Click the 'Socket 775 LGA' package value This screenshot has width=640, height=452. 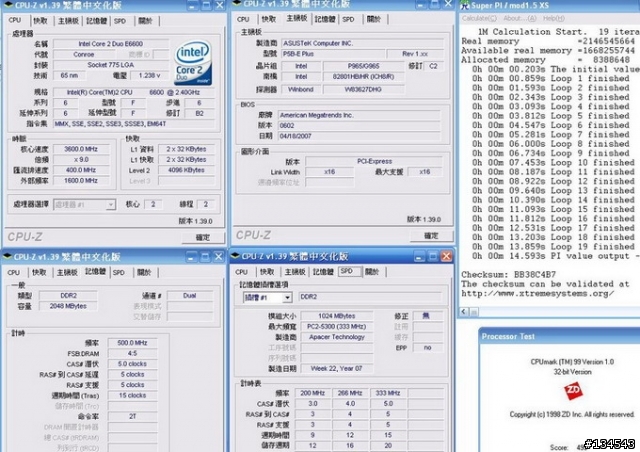[111, 65]
